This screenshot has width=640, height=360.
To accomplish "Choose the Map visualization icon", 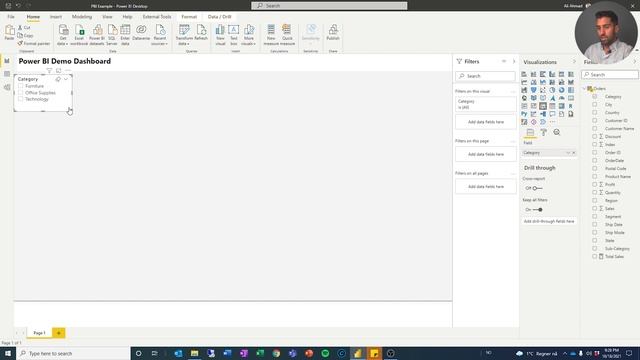I will tap(524, 98).
